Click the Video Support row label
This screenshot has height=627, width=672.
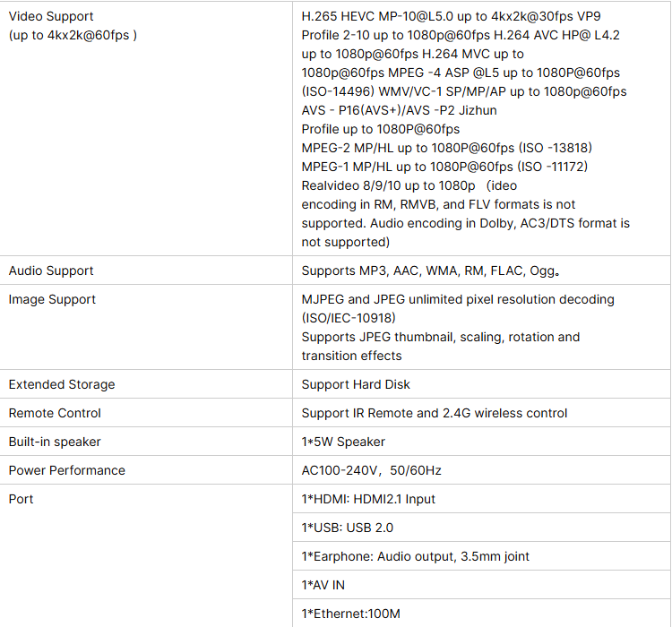coord(51,16)
